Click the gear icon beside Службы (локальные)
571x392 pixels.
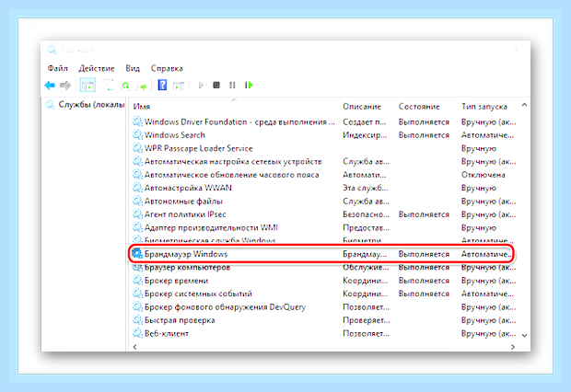click(50, 105)
